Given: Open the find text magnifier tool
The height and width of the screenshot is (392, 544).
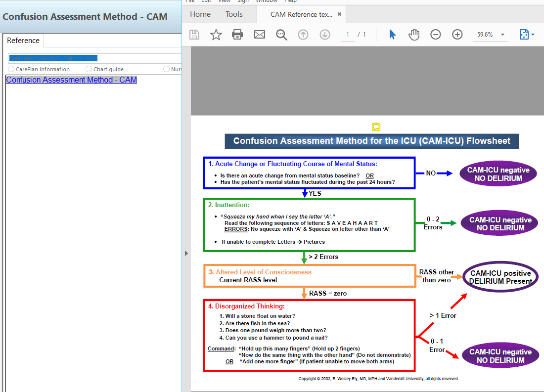Looking at the screenshot, I should [x=281, y=35].
